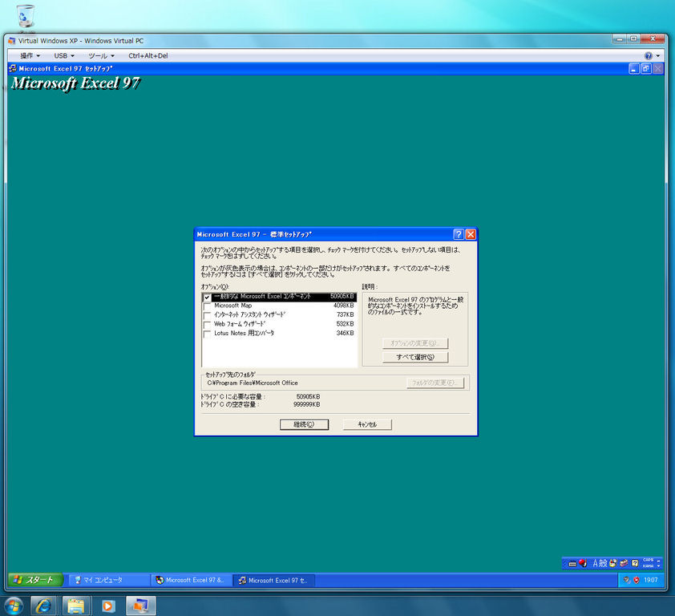
Task: Enable the Microsoft Map checkbox
Action: coord(207,306)
